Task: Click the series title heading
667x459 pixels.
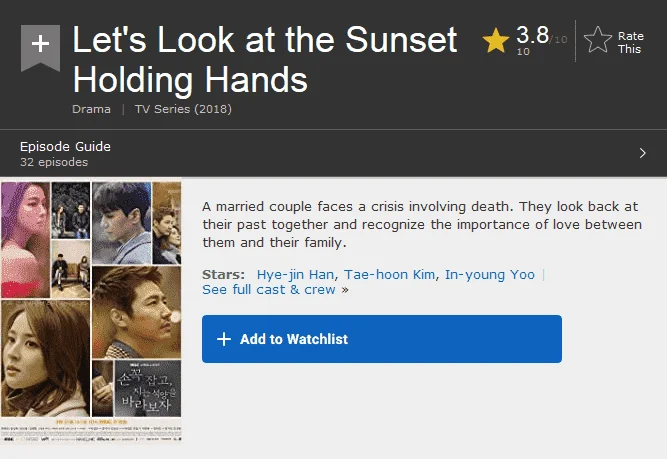Action: (265, 59)
